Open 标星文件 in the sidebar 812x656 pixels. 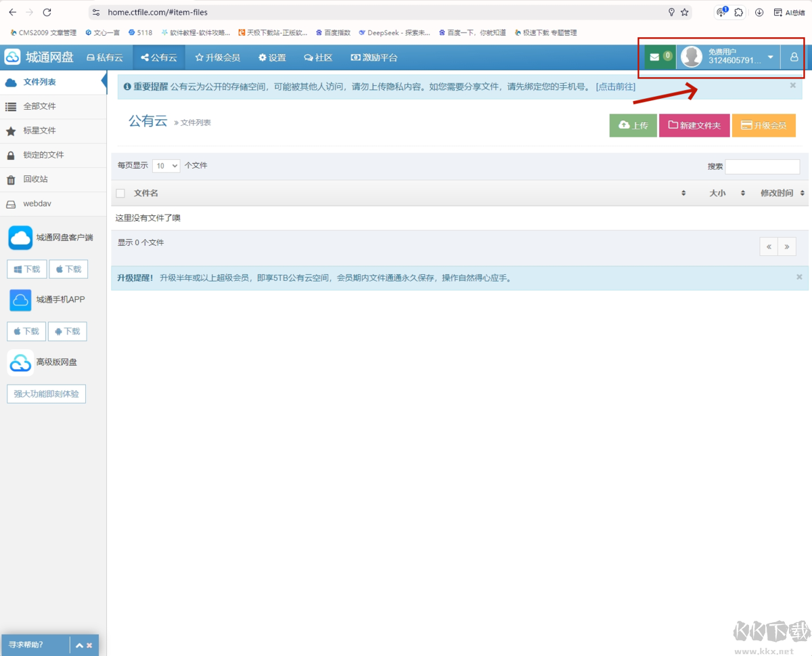pos(53,131)
